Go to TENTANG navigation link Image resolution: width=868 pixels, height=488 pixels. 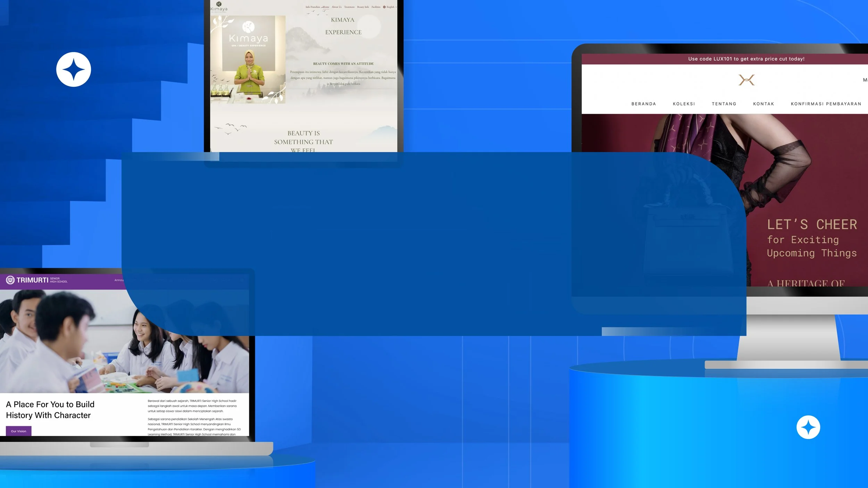[x=724, y=104]
